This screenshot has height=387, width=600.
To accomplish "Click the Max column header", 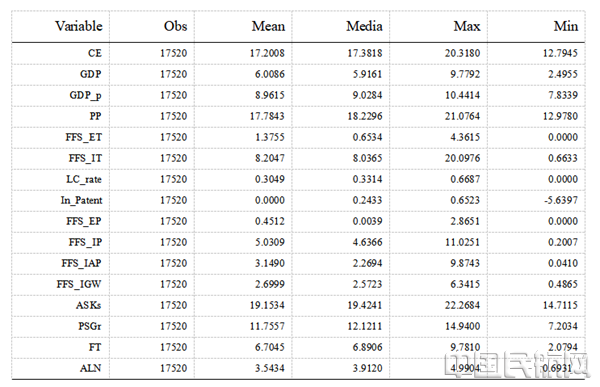I will tap(466, 26).
